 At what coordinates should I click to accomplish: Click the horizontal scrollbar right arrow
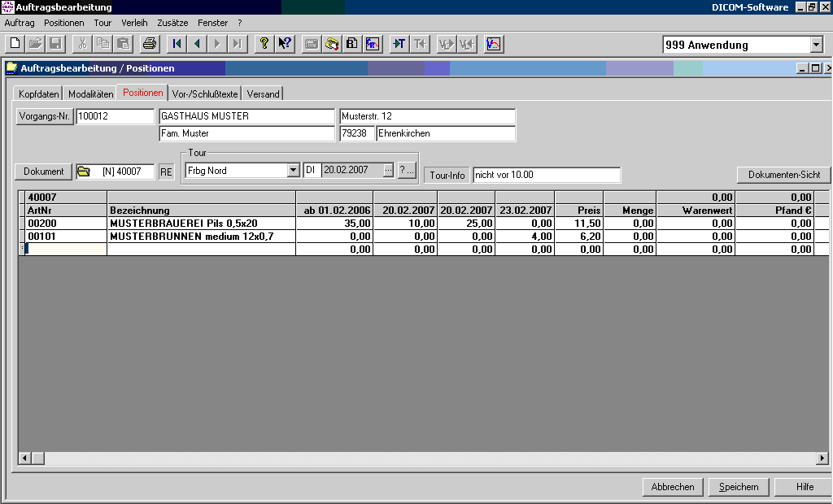click(x=822, y=458)
